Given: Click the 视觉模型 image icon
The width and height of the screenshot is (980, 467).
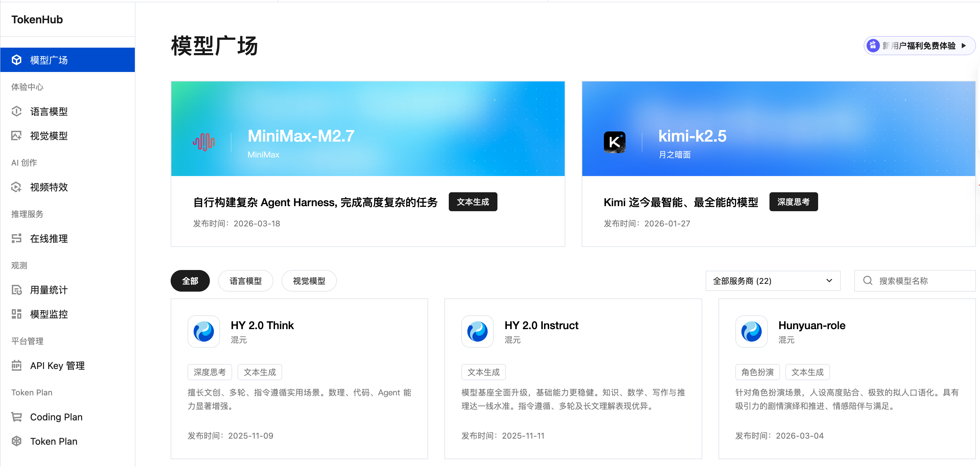Looking at the screenshot, I should point(16,136).
